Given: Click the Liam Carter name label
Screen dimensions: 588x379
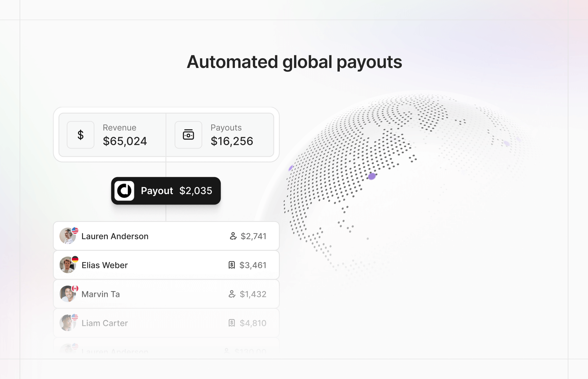Looking at the screenshot, I should coord(105,323).
